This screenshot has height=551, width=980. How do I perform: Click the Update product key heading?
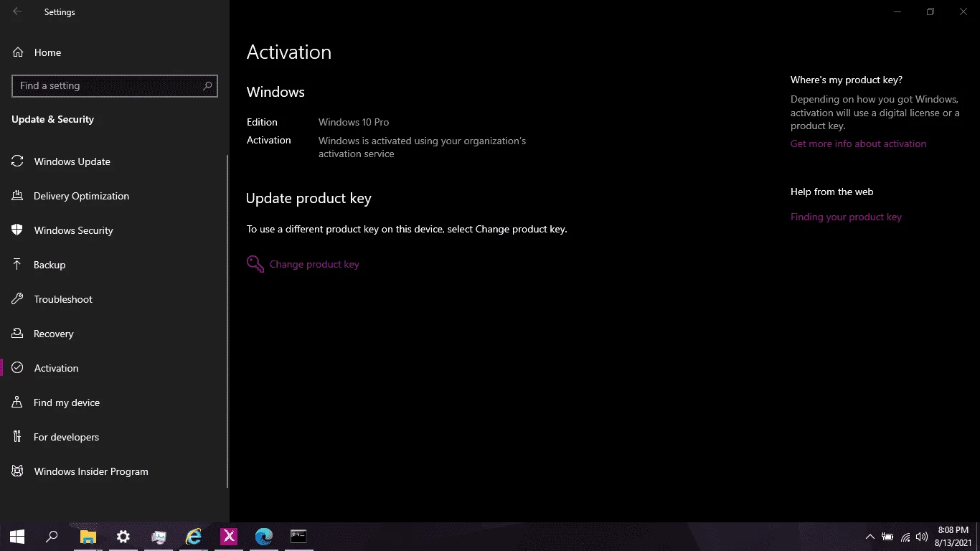coord(308,199)
